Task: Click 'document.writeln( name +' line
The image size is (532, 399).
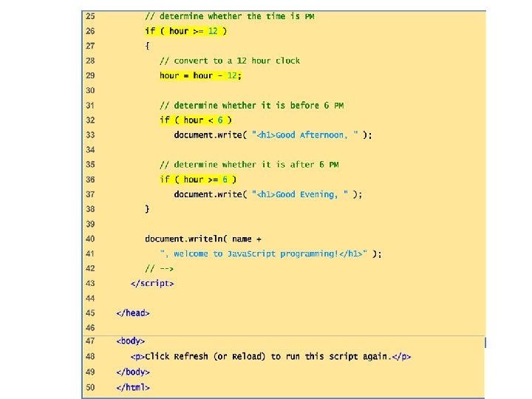Action: [x=203, y=239]
